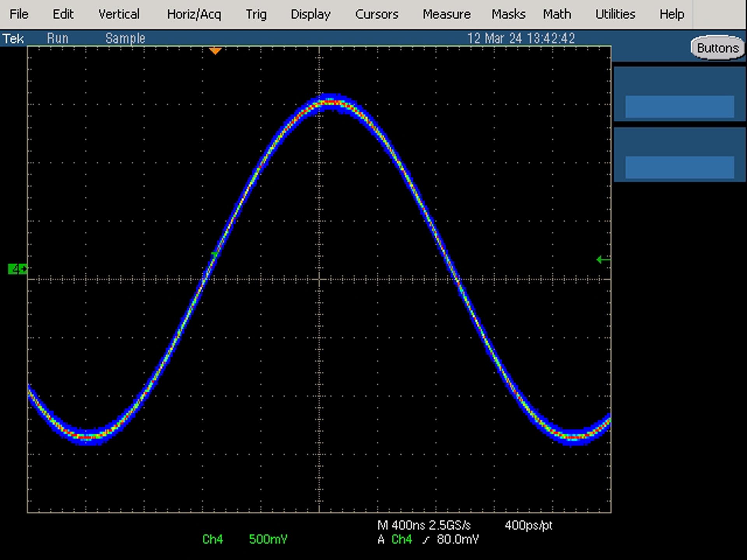Click the small green trigger point marker on waveform
This screenshot has width=747, height=560.
tap(214, 255)
